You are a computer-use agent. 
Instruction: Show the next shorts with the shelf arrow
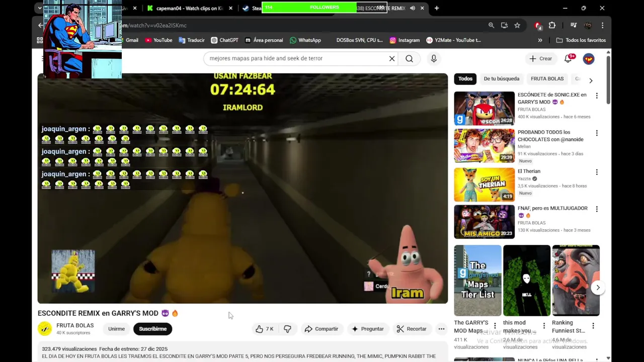pos(598,288)
